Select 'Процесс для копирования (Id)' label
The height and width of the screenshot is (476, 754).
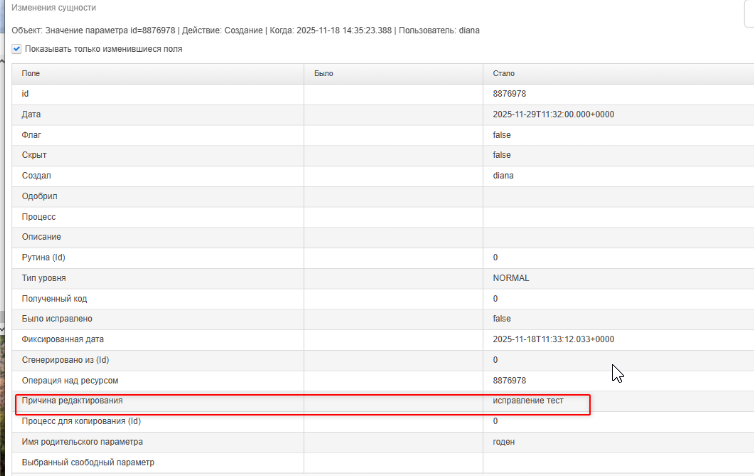coord(81,421)
